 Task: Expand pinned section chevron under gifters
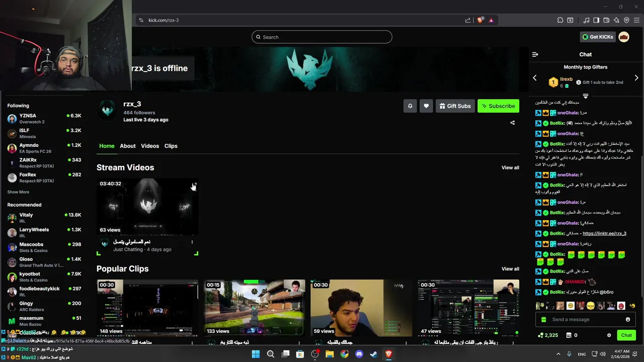pyautogui.click(x=586, y=96)
